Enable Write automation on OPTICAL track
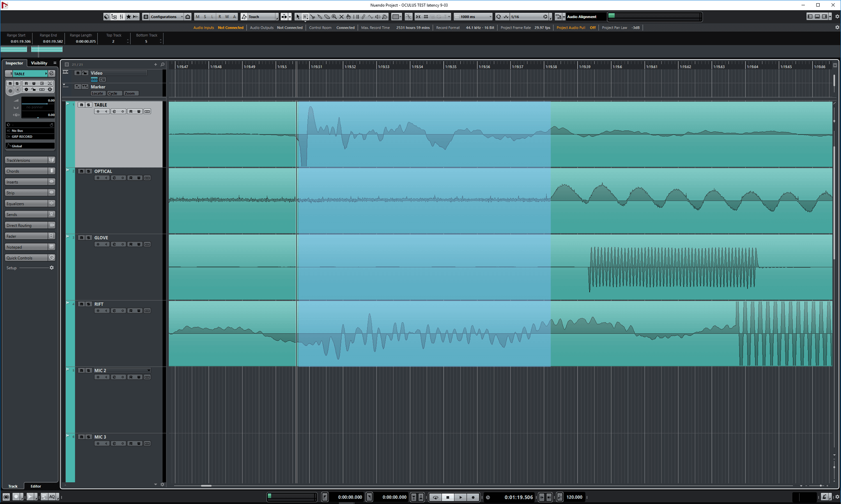The width and height of the screenshot is (841, 504). pos(139,178)
